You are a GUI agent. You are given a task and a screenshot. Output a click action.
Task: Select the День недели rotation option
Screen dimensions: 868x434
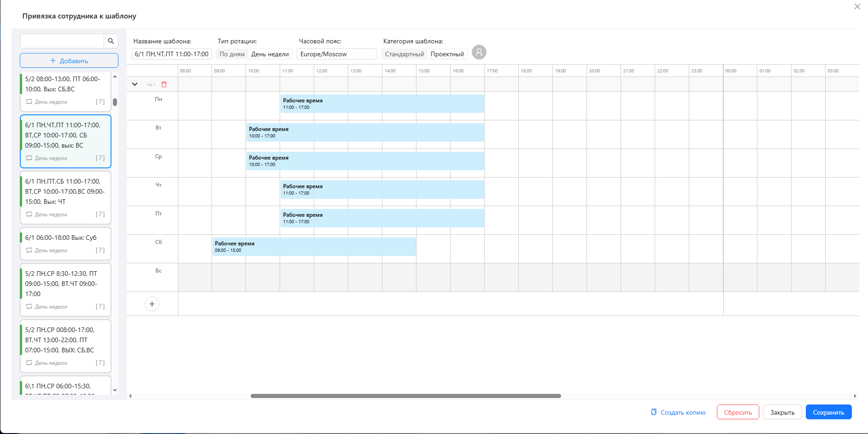pos(270,54)
